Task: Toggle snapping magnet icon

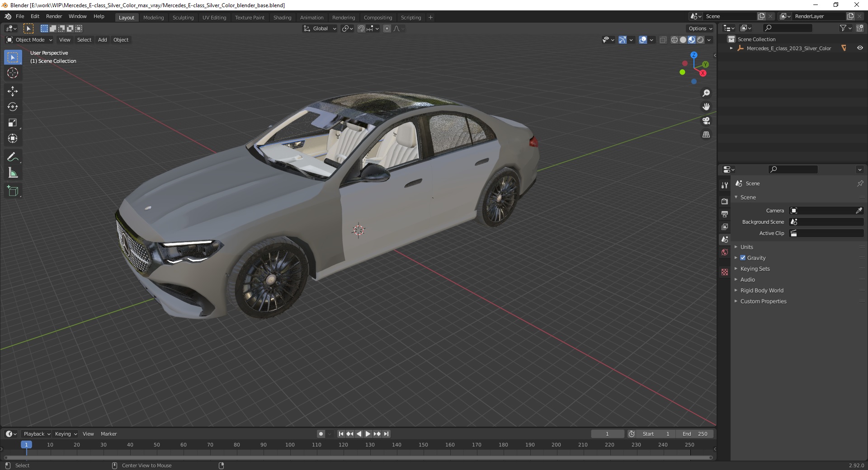Action: [x=361, y=28]
